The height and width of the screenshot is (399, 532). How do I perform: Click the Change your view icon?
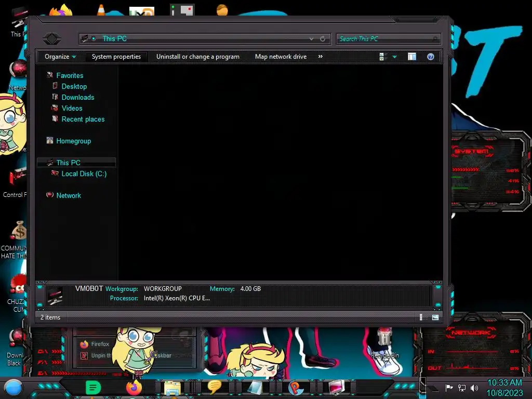point(383,57)
